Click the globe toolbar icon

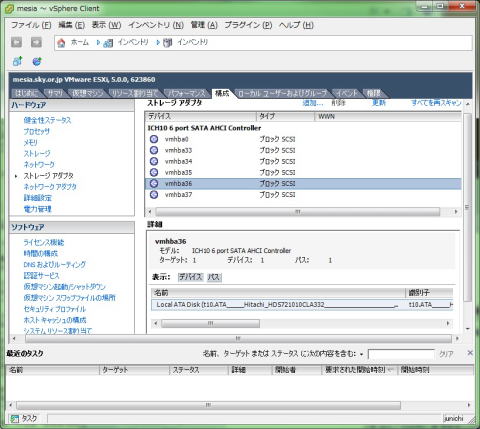point(37,61)
